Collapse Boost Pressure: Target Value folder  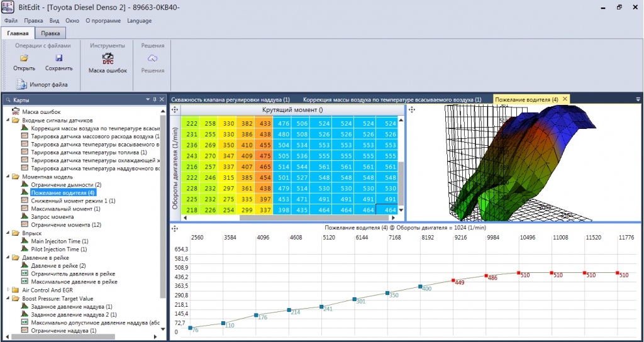8,298
